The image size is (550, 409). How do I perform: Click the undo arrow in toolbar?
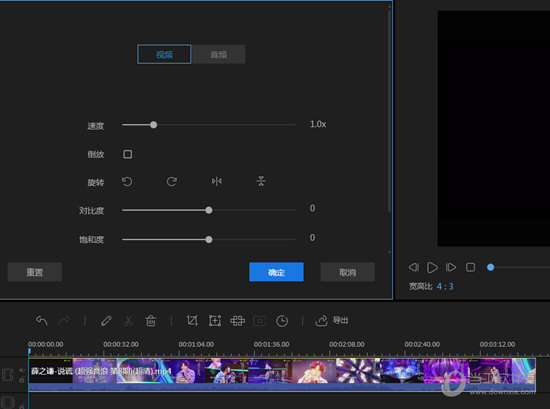tap(42, 321)
